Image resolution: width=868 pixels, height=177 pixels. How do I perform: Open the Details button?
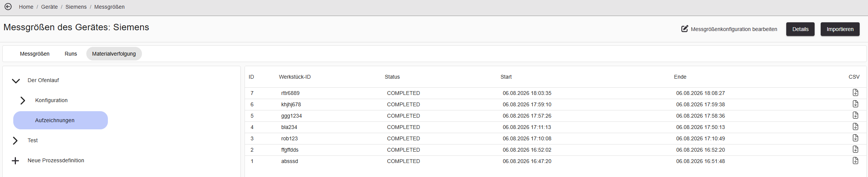pyautogui.click(x=800, y=29)
